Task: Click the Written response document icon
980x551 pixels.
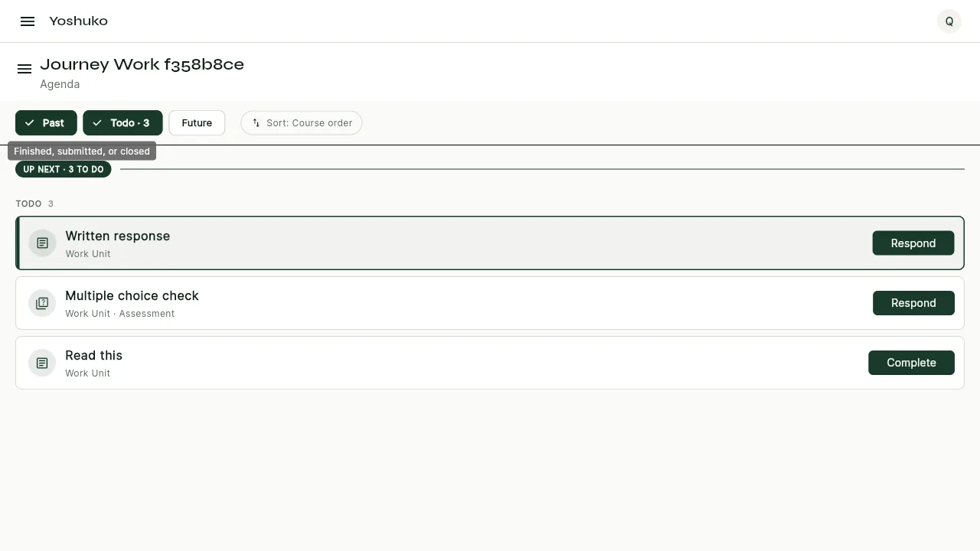Action: tap(42, 243)
